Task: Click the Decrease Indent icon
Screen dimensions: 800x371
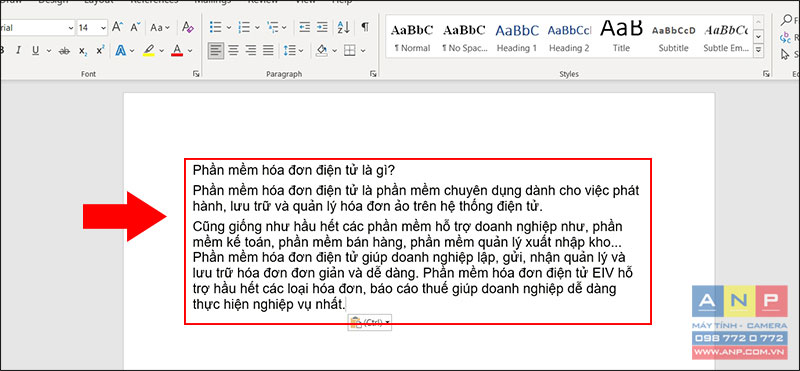Action: point(305,28)
